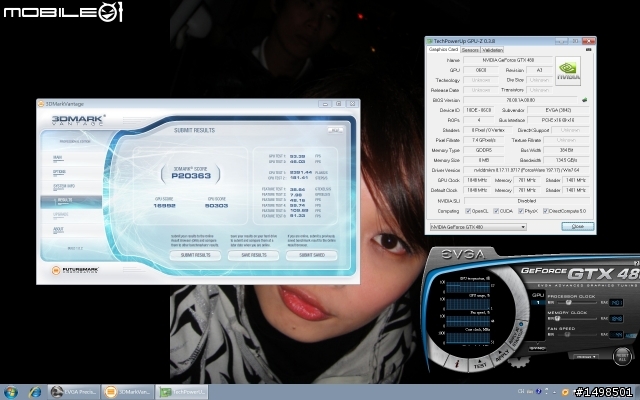Viewport: 640px width, 400px height.
Task: Launch Internet Explorer from the taskbar
Action: [x=35, y=392]
